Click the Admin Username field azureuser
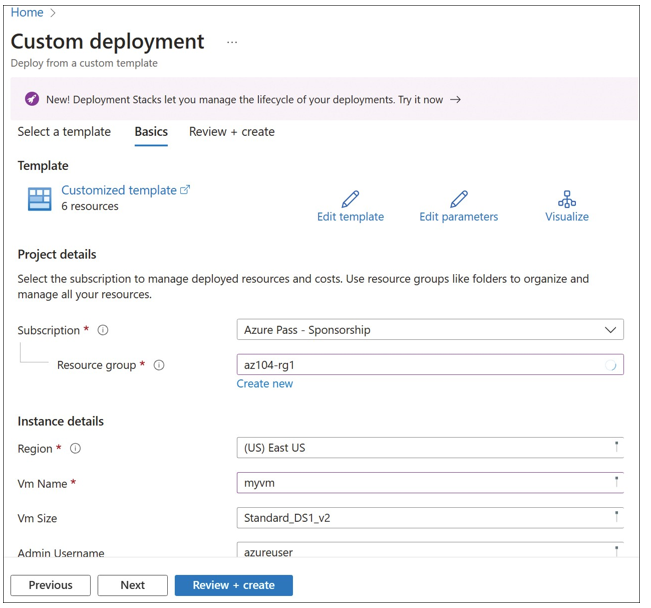 point(430,550)
